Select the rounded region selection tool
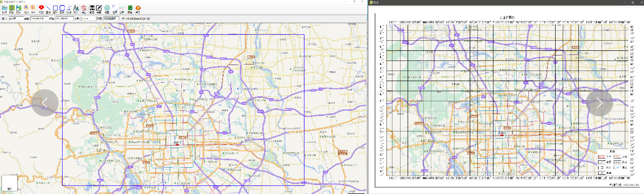The width and height of the screenshot is (644, 194). [62, 8]
